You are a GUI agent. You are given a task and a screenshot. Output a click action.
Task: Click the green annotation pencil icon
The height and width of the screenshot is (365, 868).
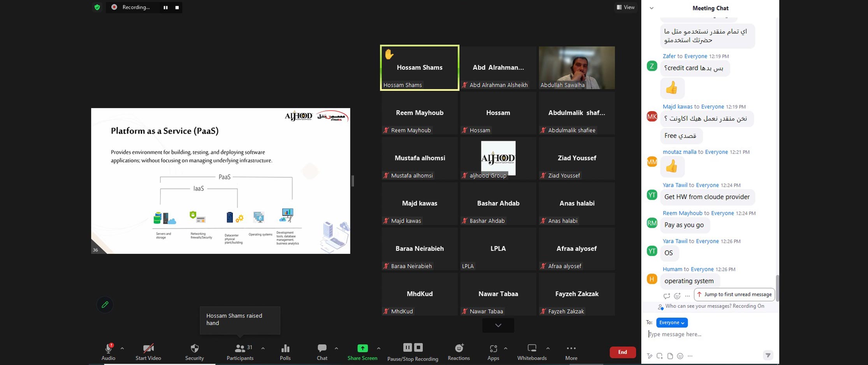pyautogui.click(x=105, y=305)
